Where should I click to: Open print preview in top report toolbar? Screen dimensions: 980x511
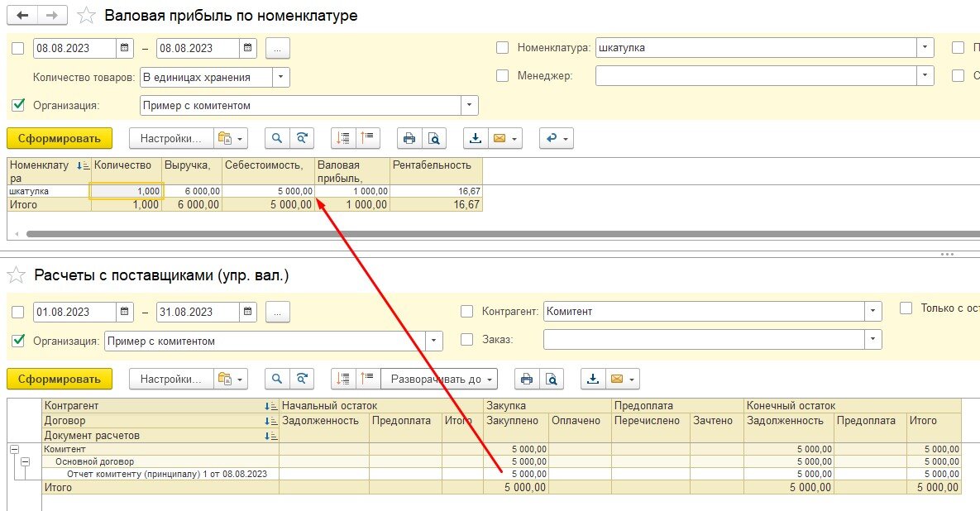coord(433,139)
